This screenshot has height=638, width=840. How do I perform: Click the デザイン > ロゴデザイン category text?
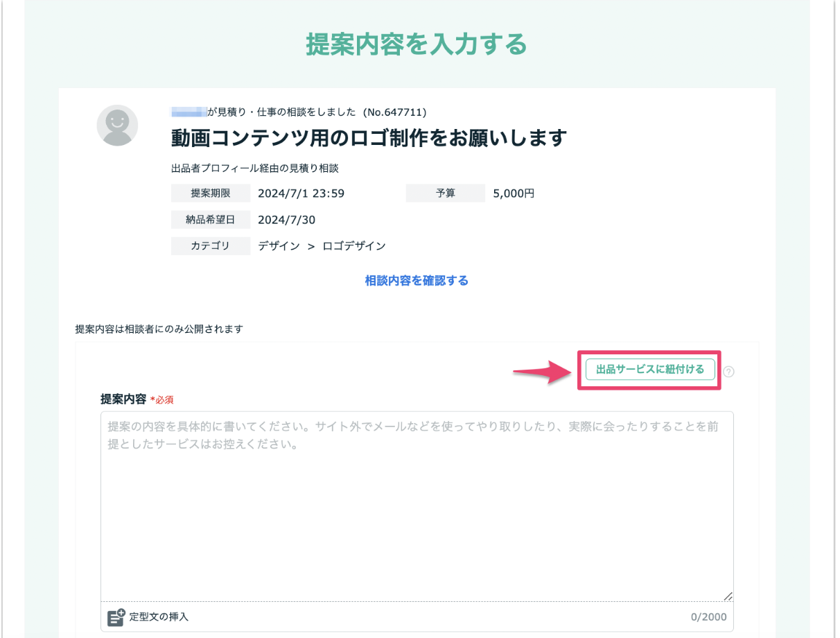(x=322, y=245)
